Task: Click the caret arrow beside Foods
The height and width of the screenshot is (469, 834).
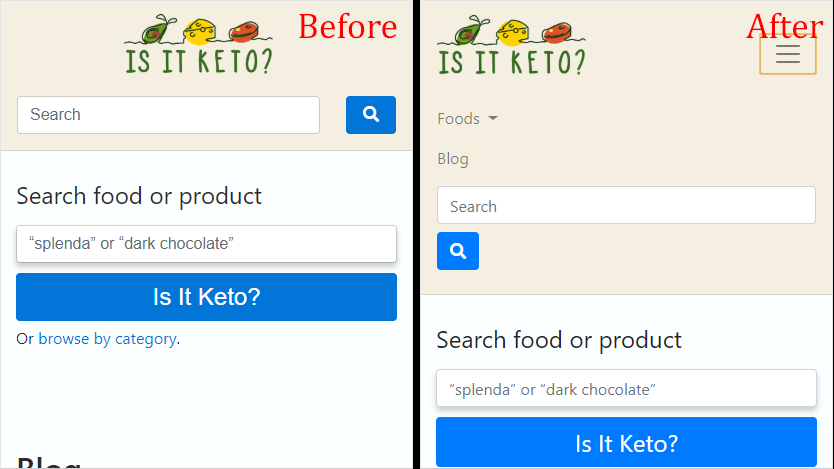Action: click(x=493, y=119)
